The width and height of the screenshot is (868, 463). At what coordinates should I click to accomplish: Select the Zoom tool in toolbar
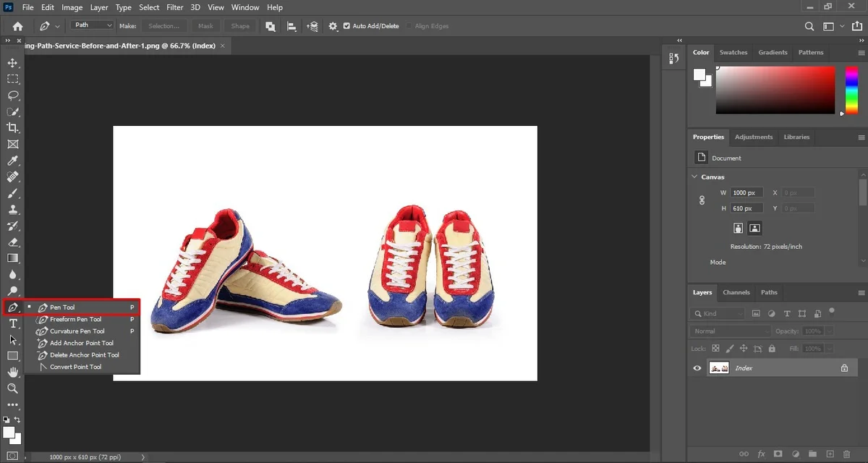[x=12, y=388]
